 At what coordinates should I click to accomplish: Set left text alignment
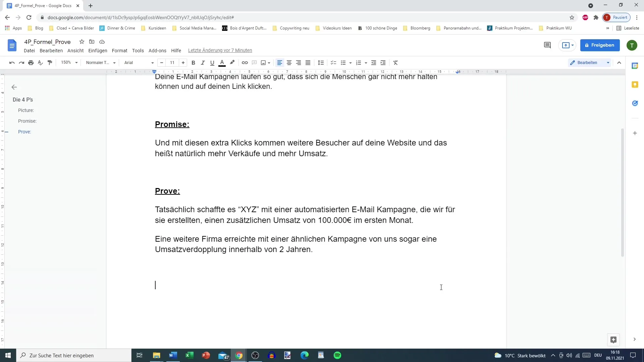click(x=280, y=63)
